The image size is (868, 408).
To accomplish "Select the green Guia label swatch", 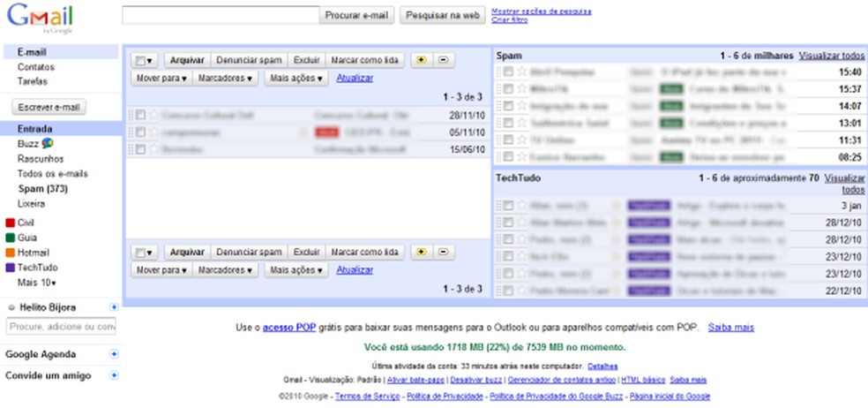I will point(10,238).
